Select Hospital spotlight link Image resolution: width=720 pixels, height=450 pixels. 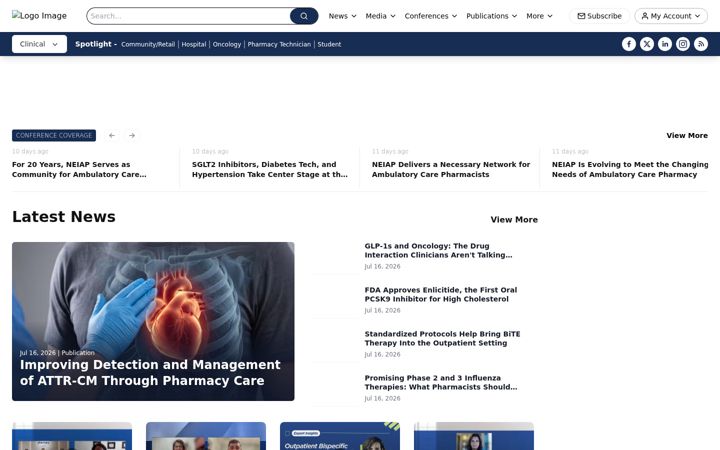click(x=194, y=45)
